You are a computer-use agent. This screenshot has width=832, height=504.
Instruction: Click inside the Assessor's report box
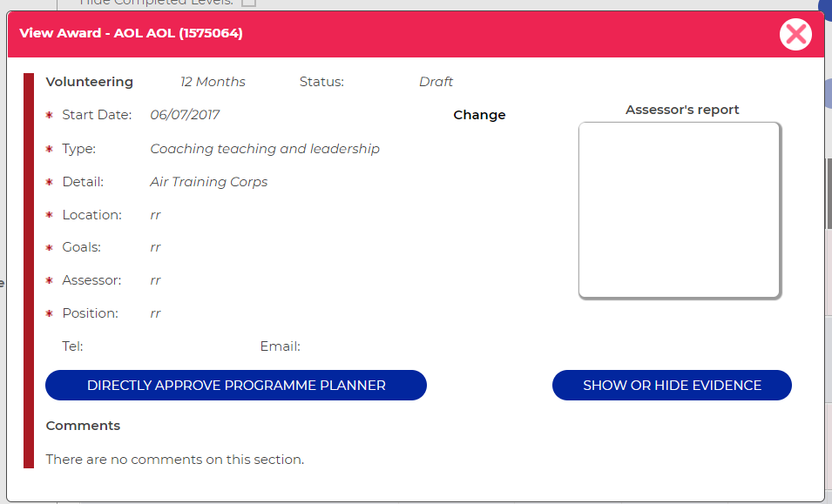(x=679, y=210)
